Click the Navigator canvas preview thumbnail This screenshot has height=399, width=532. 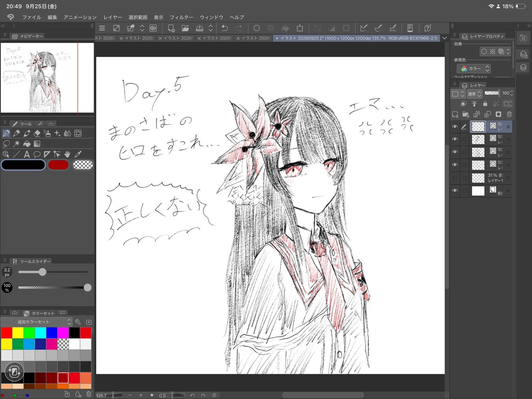tap(47, 78)
